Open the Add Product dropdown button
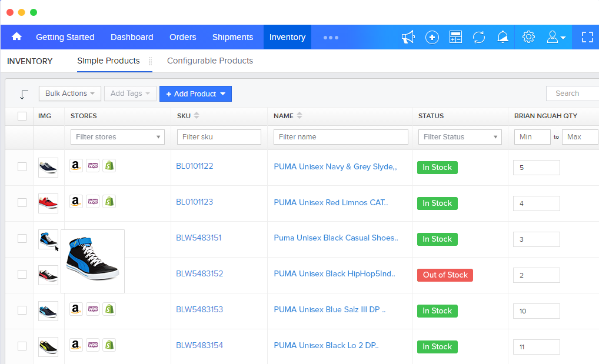The width and height of the screenshot is (599, 364). [x=195, y=94]
